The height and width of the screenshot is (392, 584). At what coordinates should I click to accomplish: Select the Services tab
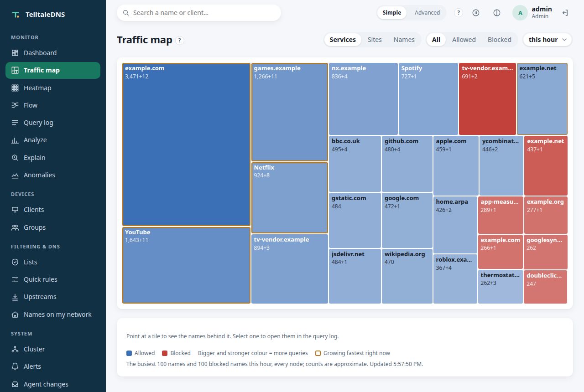point(343,40)
